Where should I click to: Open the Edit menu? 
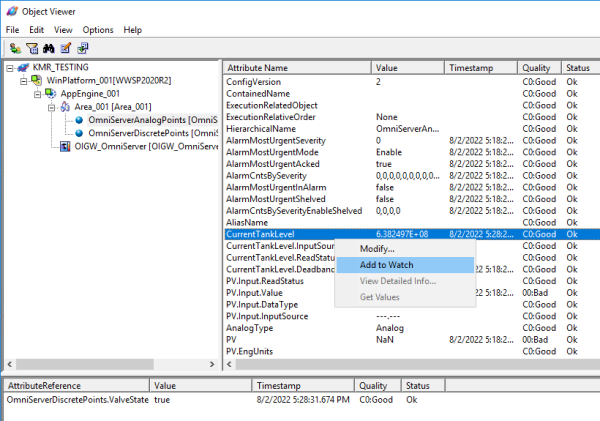coord(36,30)
